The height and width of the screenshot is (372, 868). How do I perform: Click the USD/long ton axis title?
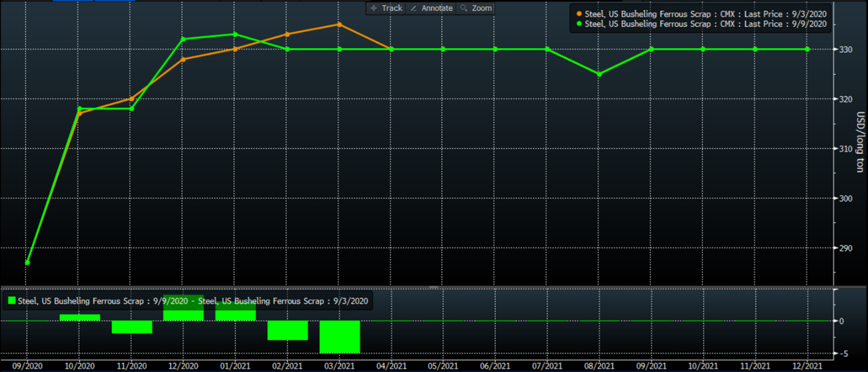(x=860, y=142)
